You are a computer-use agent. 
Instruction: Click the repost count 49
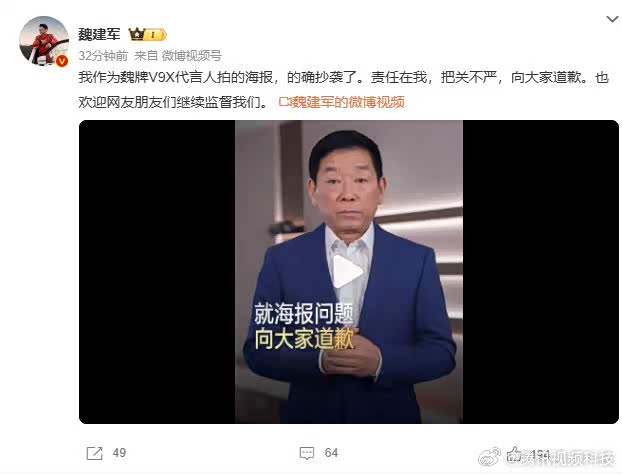tap(119, 453)
